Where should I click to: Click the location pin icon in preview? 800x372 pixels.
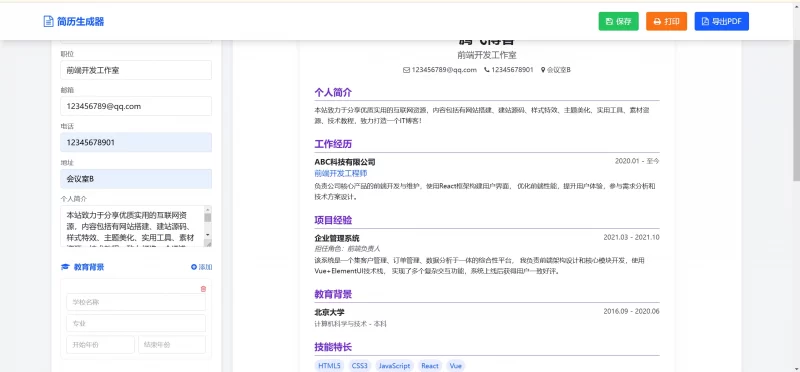pyautogui.click(x=543, y=70)
